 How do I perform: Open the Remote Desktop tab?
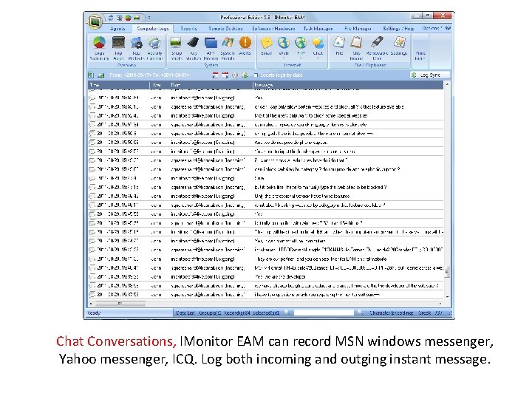point(225,29)
